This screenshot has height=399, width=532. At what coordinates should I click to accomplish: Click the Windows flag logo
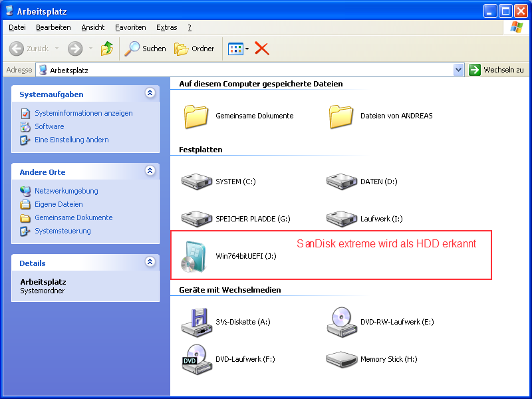point(516,27)
